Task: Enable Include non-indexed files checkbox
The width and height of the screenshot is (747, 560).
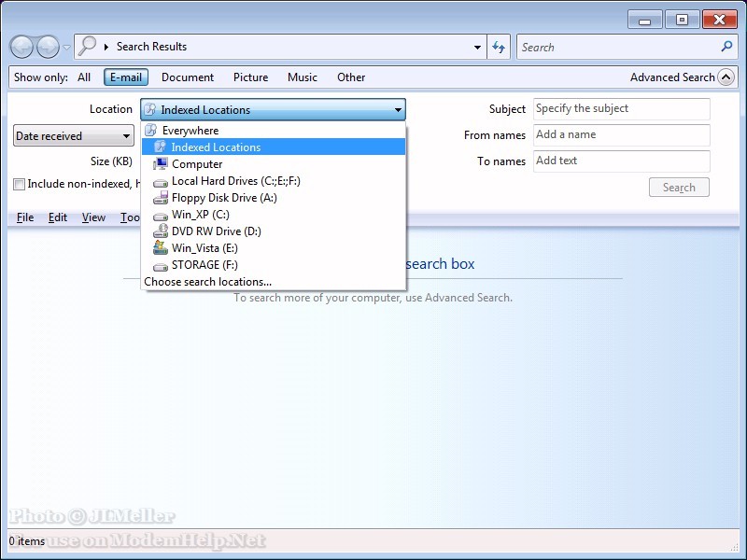Action: pos(19,185)
